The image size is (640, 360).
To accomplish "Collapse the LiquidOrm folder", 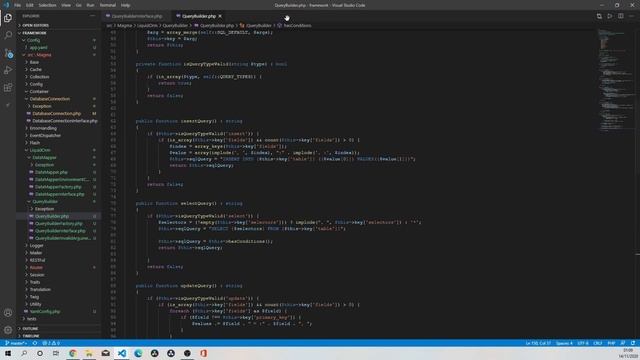I will pyautogui.click(x=40, y=150).
